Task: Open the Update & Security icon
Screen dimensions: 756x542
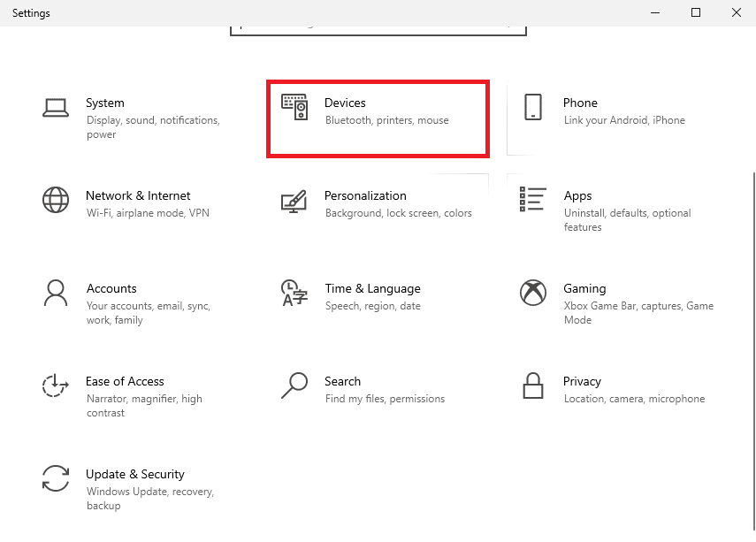Action: click(56, 478)
